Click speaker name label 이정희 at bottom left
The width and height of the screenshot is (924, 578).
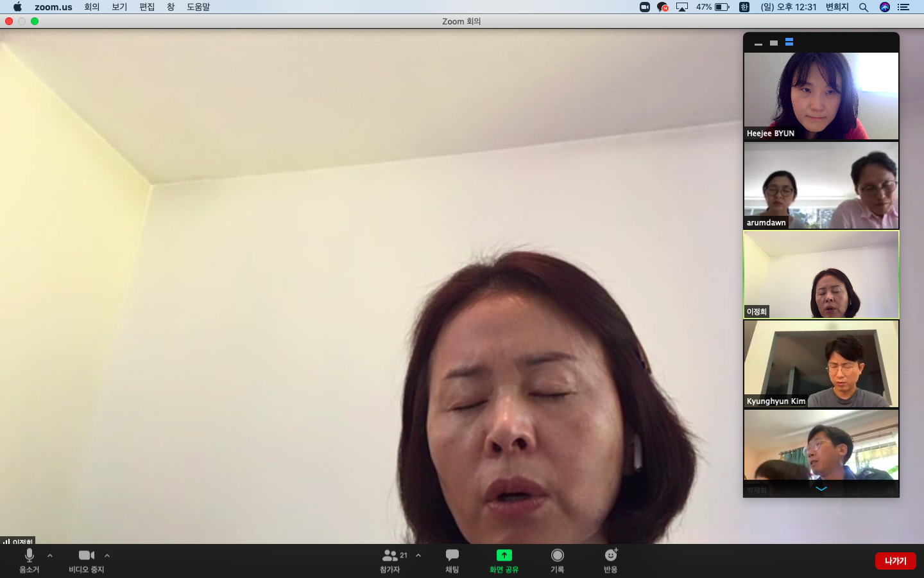coord(18,541)
